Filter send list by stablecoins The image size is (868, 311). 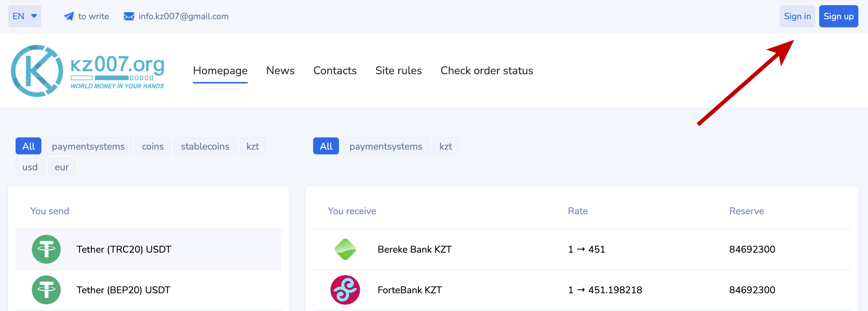[205, 146]
